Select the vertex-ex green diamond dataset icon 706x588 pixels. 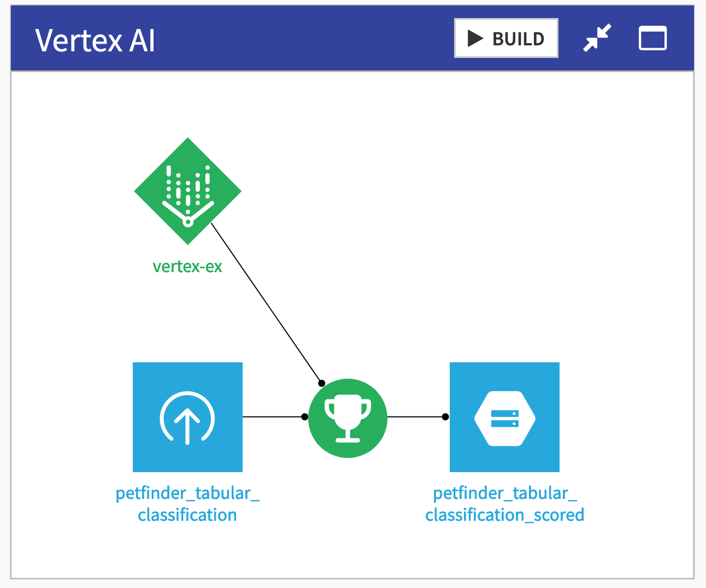187,191
